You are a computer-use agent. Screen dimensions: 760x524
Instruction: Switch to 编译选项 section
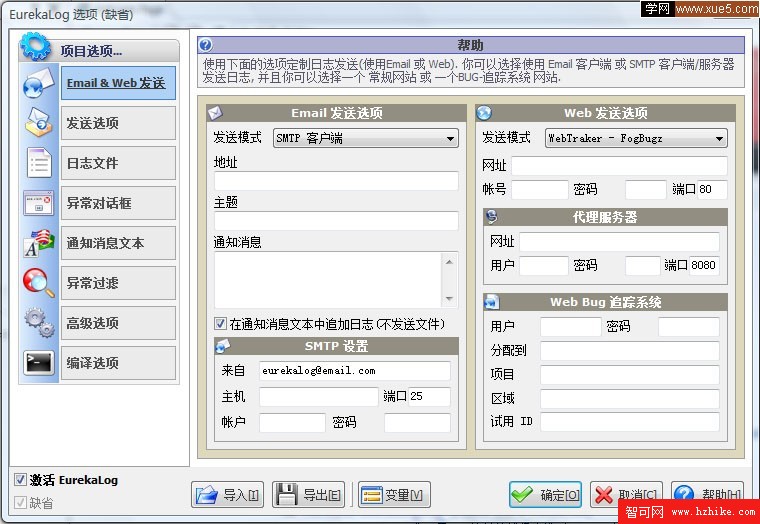point(118,363)
